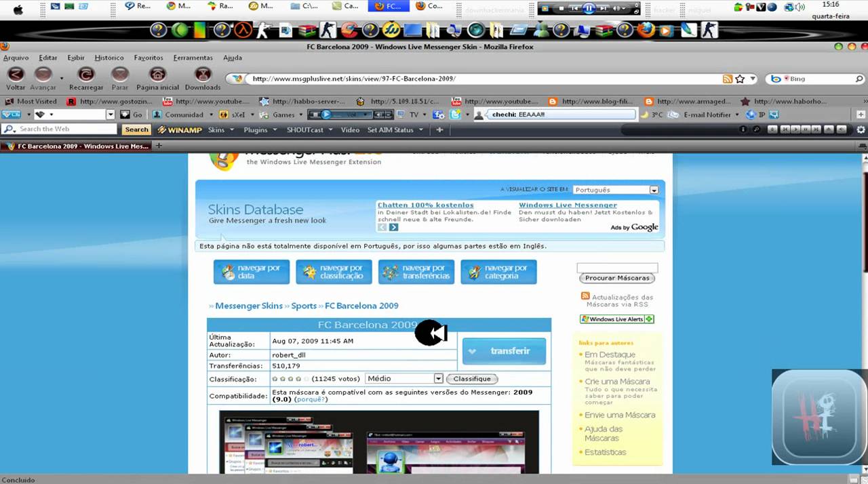The height and width of the screenshot is (484, 868).
Task: Click the navegar por transferências icon button
Action: (416, 272)
